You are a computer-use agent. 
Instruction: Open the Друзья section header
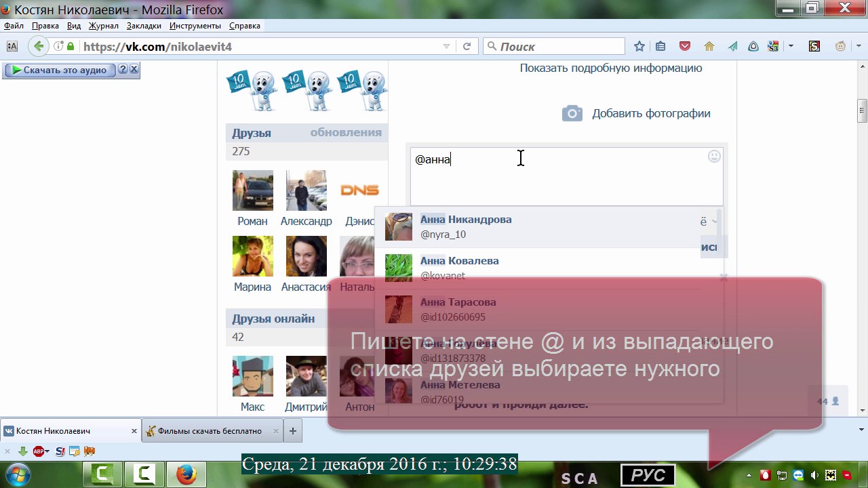[252, 133]
